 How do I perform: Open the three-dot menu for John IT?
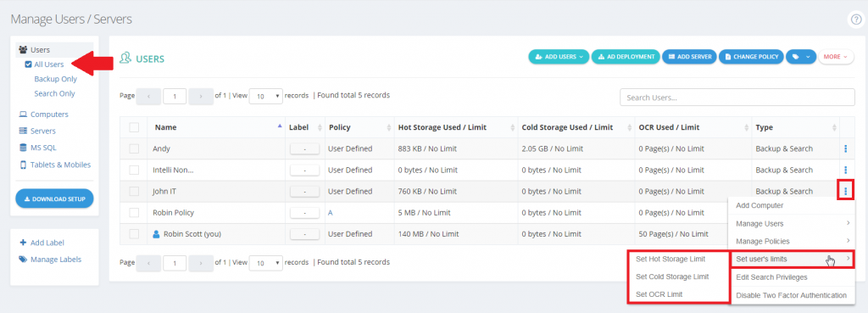(846, 191)
